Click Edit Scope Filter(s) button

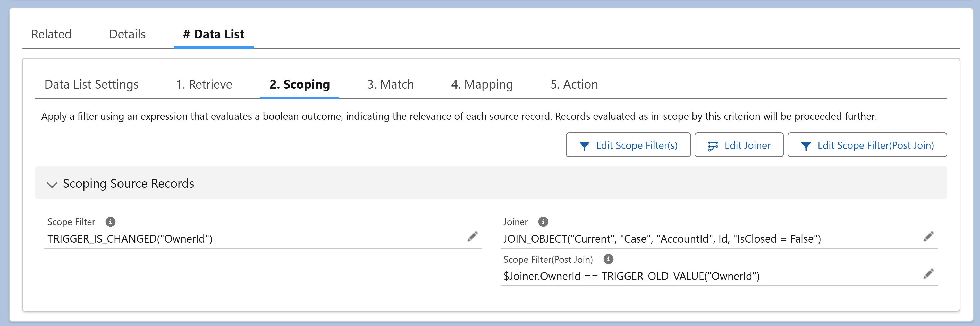(x=628, y=145)
